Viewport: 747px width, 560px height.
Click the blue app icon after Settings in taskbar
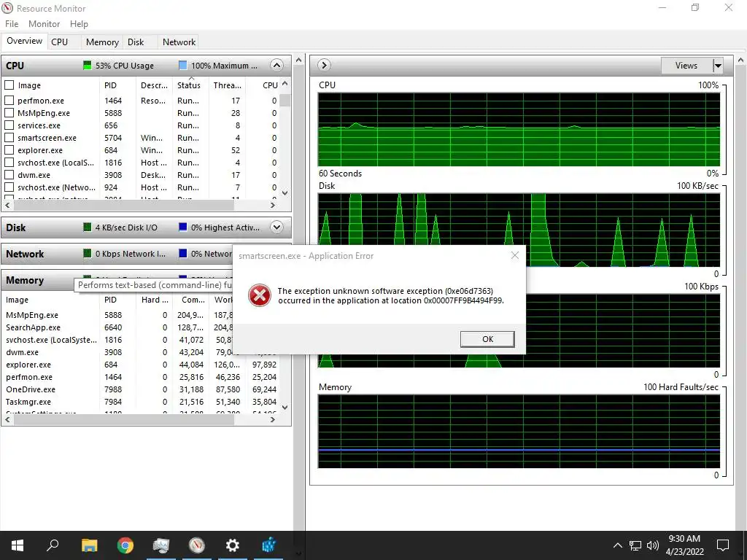[x=268, y=545]
